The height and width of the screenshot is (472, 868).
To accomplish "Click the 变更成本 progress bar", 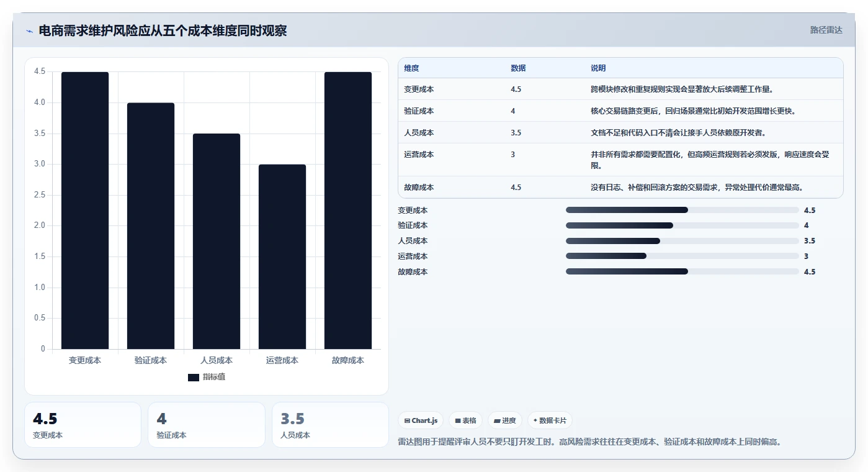I will [x=682, y=210].
